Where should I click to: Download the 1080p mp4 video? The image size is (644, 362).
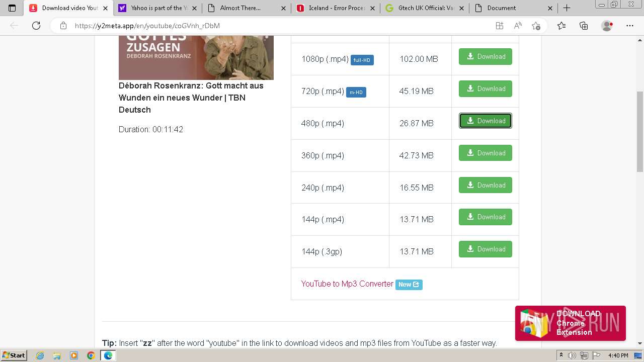click(x=485, y=56)
